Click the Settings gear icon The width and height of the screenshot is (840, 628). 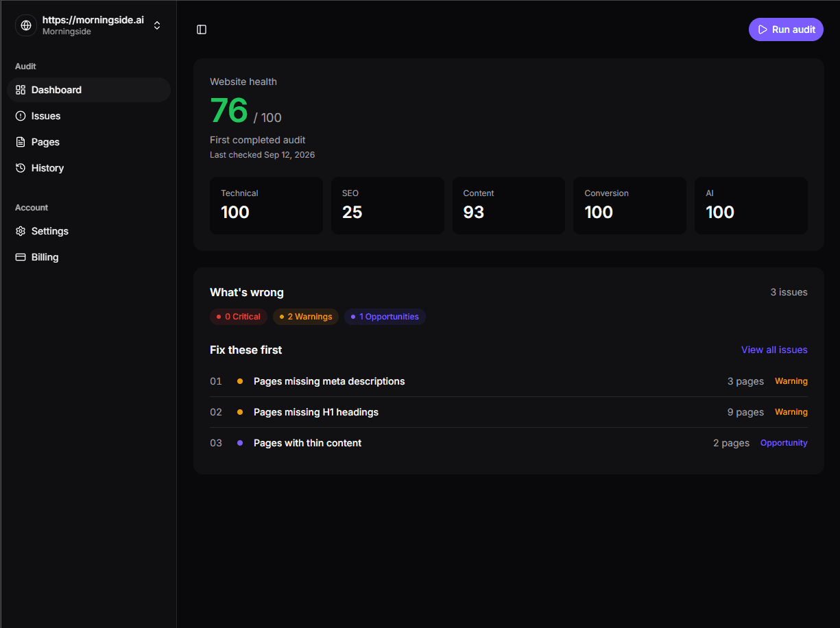coord(21,231)
